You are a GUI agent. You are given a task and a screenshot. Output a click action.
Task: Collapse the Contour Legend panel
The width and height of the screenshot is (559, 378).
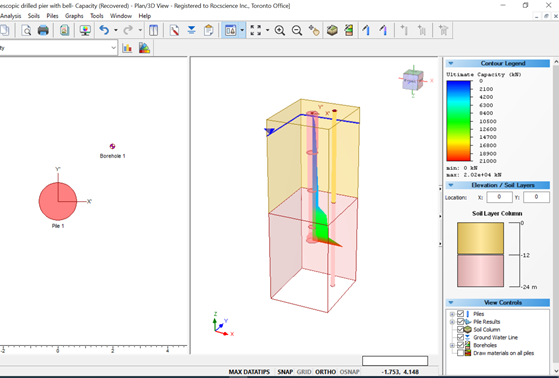pyautogui.click(x=451, y=63)
